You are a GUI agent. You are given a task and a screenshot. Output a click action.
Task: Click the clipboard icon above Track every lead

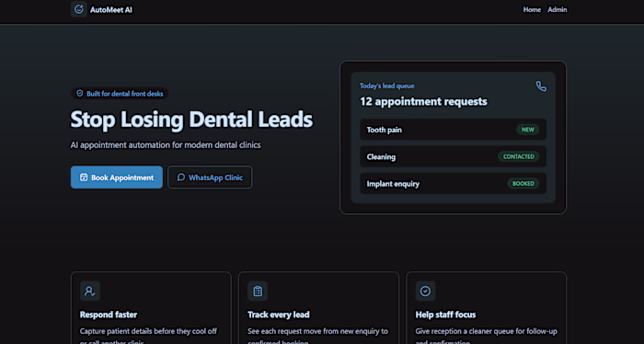tap(258, 291)
